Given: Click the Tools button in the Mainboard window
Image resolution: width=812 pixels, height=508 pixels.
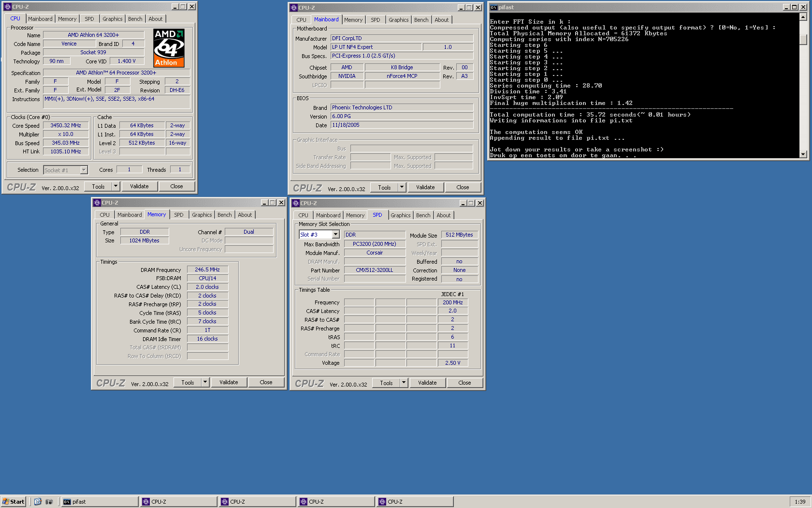Looking at the screenshot, I should click(x=385, y=187).
